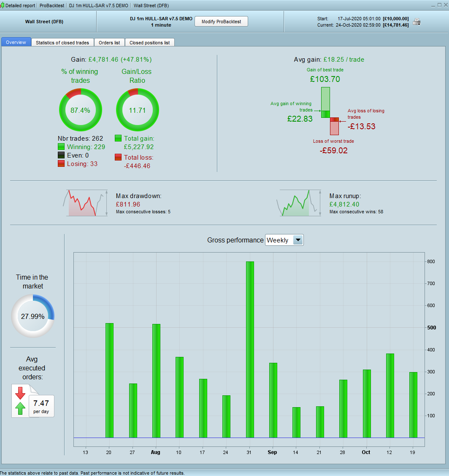449x476 pixels.
Task: Open the Weekly performance period dropdown
Action: coord(284,240)
